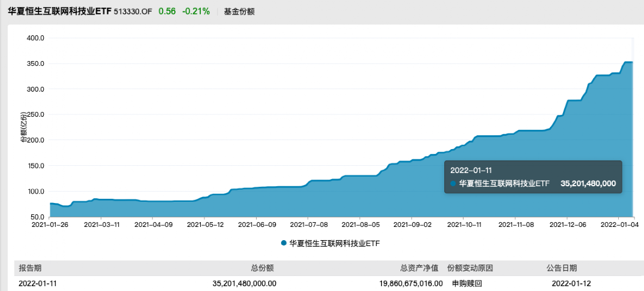Screen dimensions: 644x291
Task: Click x-axis label 2021-08-05
Action: (360, 225)
